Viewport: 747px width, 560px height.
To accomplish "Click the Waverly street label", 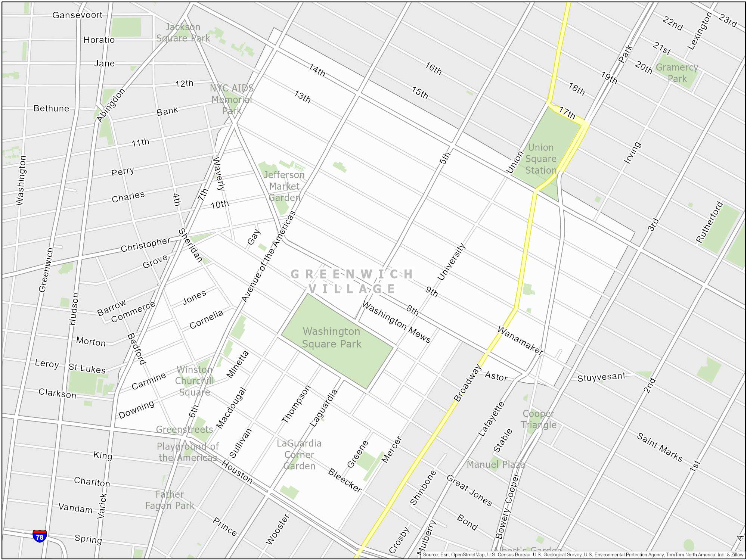I will tap(219, 174).
